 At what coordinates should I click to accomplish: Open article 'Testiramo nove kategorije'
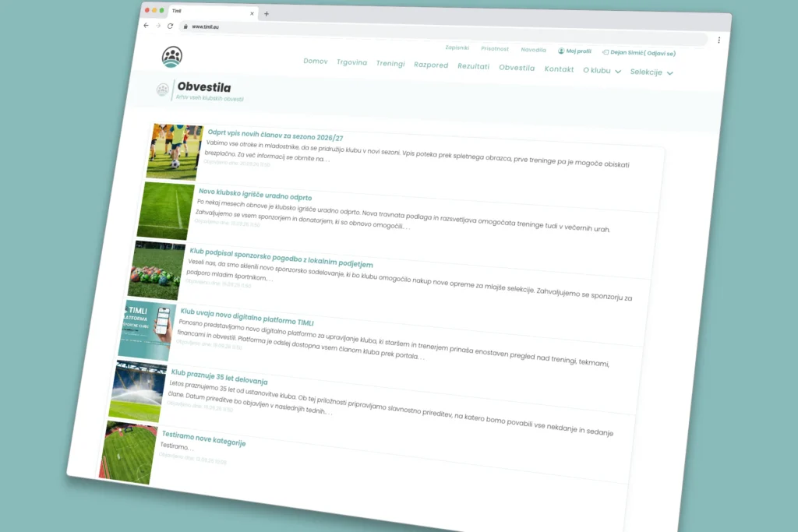(203, 439)
